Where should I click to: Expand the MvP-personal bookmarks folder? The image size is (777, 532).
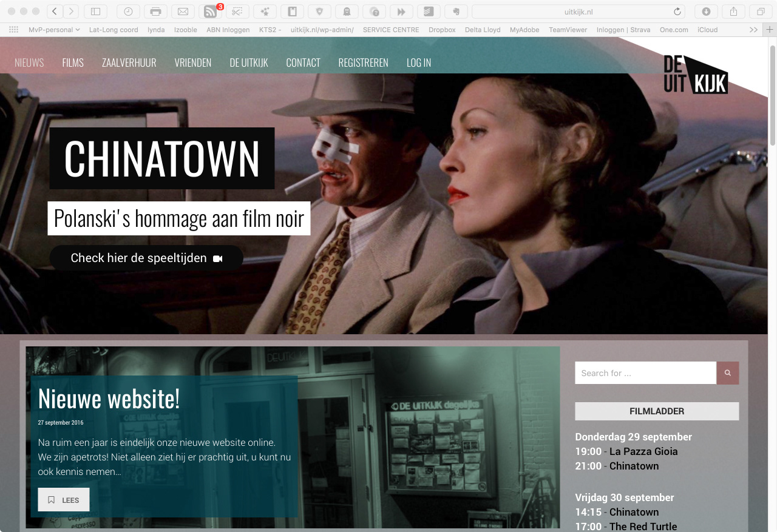55,30
